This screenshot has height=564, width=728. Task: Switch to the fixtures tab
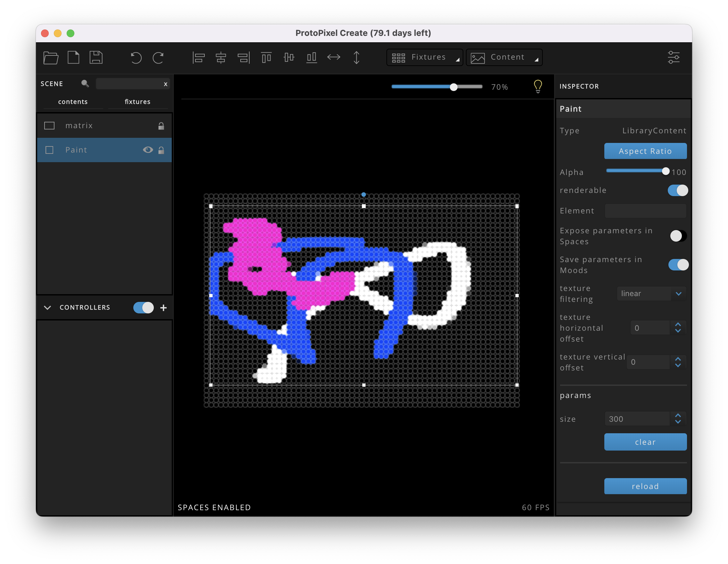coord(137,102)
